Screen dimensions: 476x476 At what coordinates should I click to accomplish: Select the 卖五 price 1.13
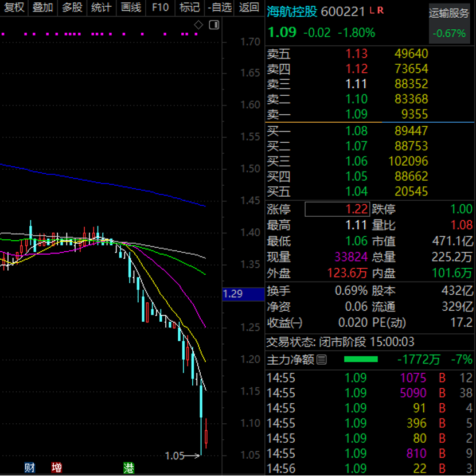(357, 54)
